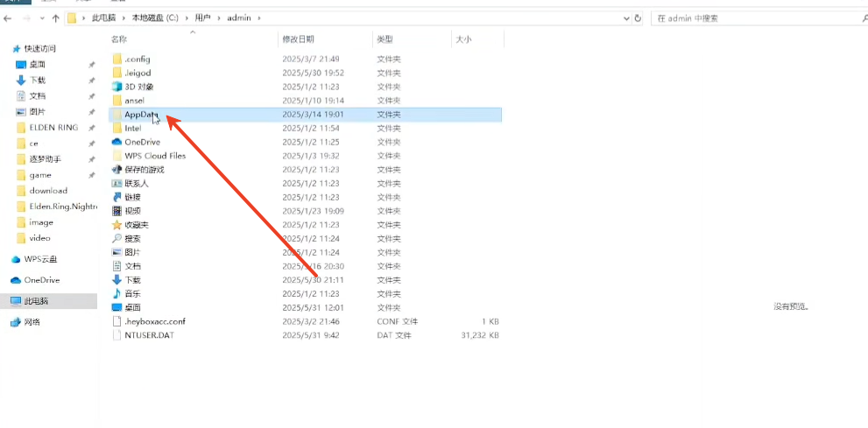This screenshot has height=428, width=868.
Task: Open WPS云盘 in the navigation pane
Action: click(40, 259)
